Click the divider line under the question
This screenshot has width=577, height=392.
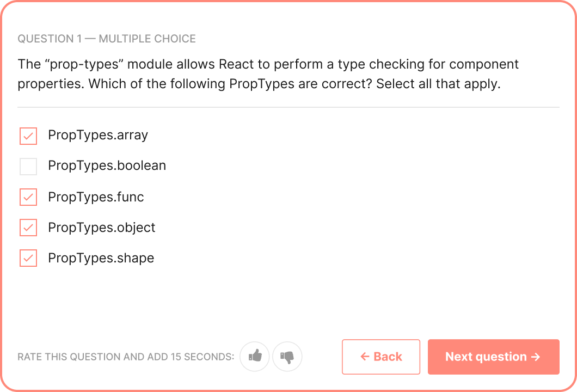(288, 107)
